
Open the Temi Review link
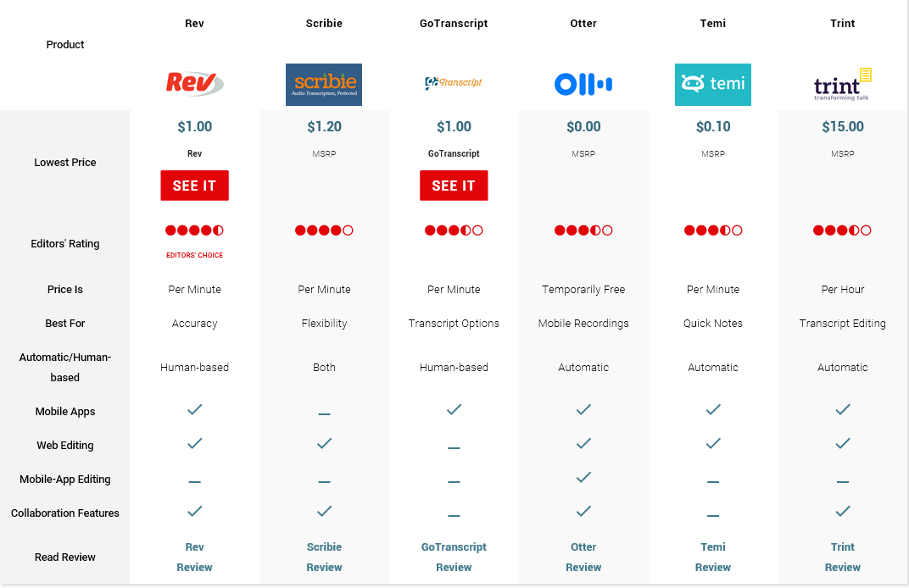click(x=713, y=557)
